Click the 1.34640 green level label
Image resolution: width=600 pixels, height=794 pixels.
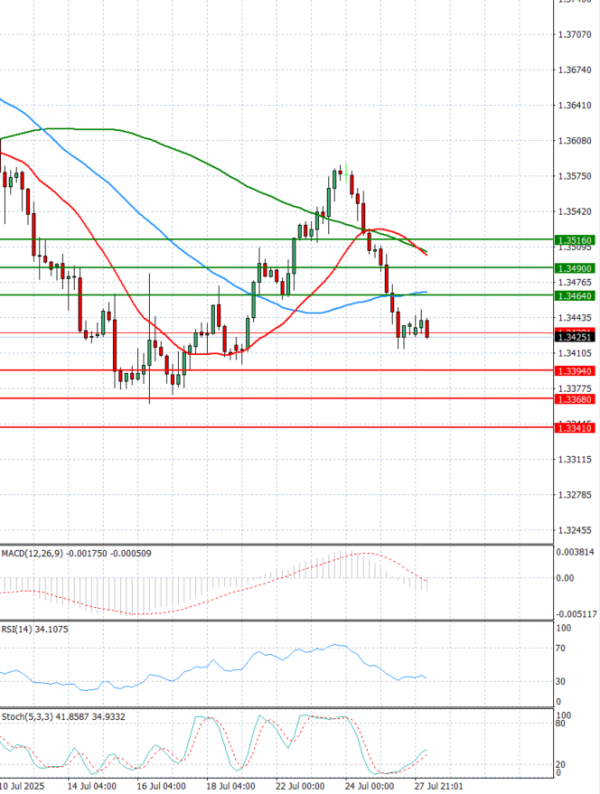click(x=575, y=296)
